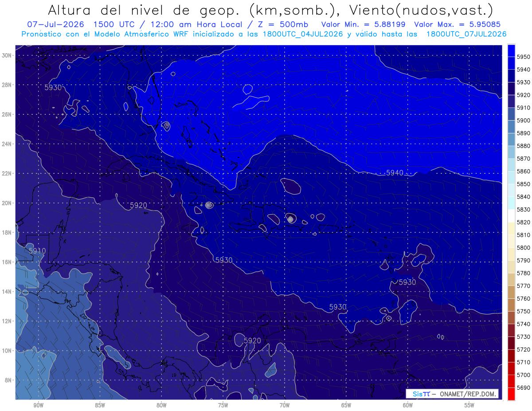Click the 8N latitude axis label
532x411 pixels.
click(x=8, y=380)
